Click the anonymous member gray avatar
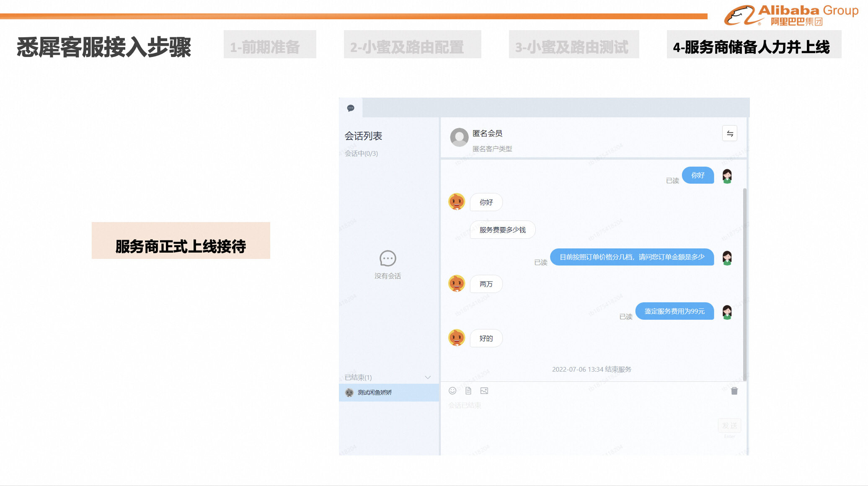Viewport: 868px width, 486px height. (x=459, y=137)
